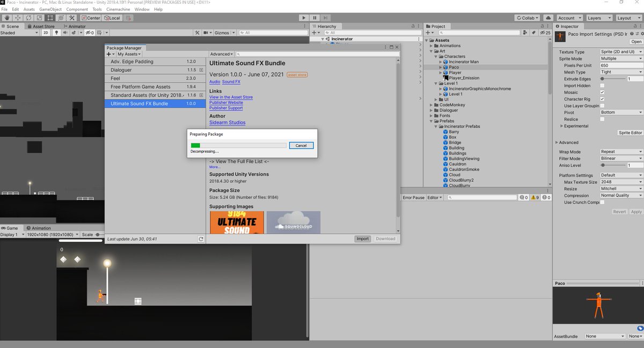Toggle the Center pivot mode button
Image resolution: width=644 pixels, height=348 pixels.
click(91, 18)
